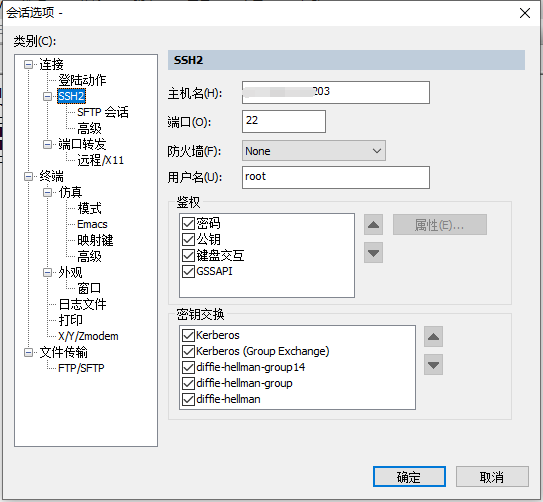Image resolution: width=543 pixels, height=502 pixels.
Task: Click the 取消 button
Action: tap(492, 477)
